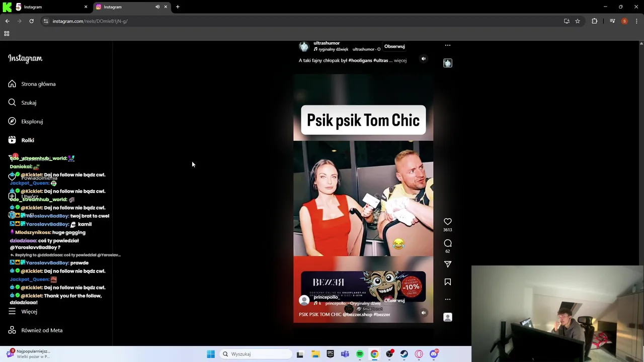Open the Windows Start menu
This screenshot has width=644, height=362.
pyautogui.click(x=211, y=354)
